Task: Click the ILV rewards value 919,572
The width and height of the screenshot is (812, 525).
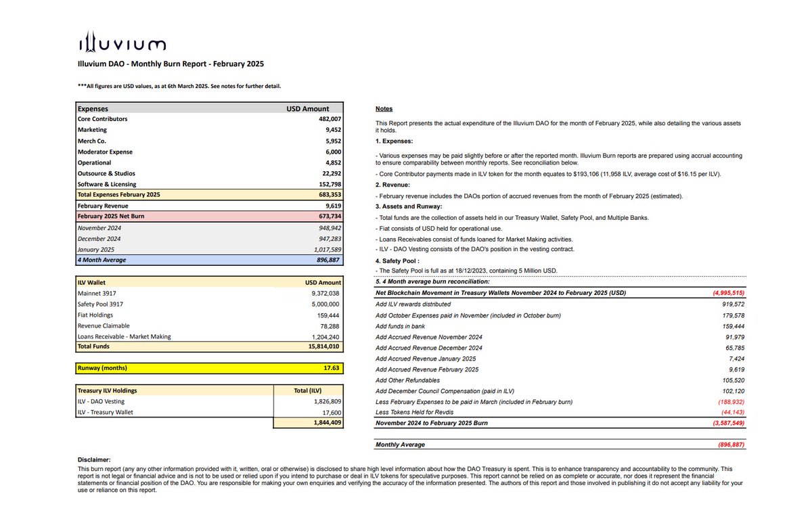Action: (x=733, y=304)
